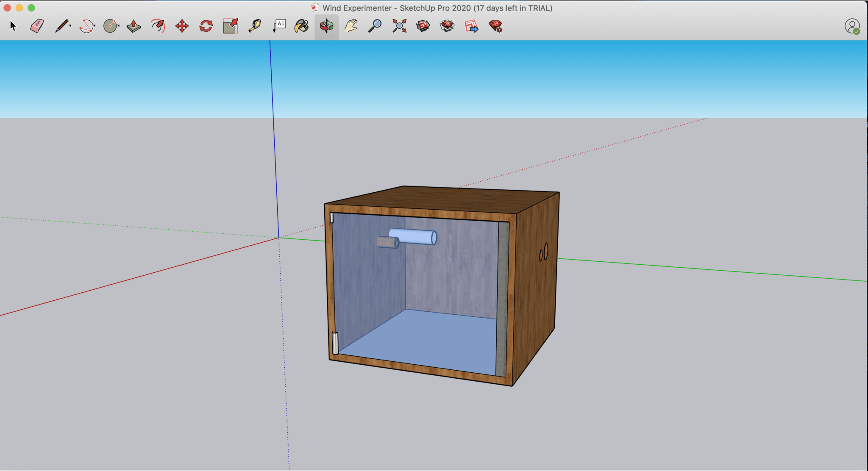Open the Extension Manager ruby-gear icon
This screenshot has height=471, width=868.
click(x=495, y=26)
